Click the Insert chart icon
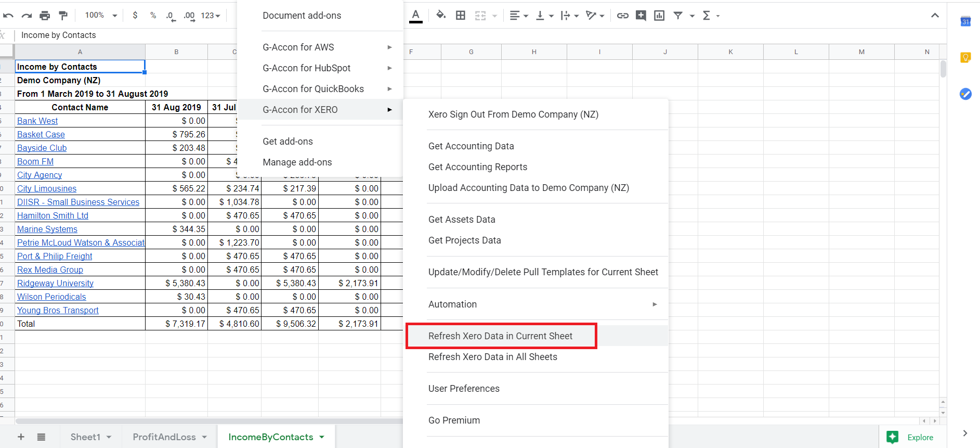The image size is (980, 448). (659, 16)
